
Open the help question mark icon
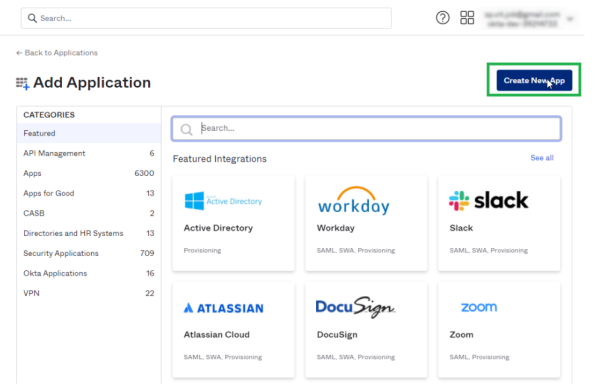point(442,18)
